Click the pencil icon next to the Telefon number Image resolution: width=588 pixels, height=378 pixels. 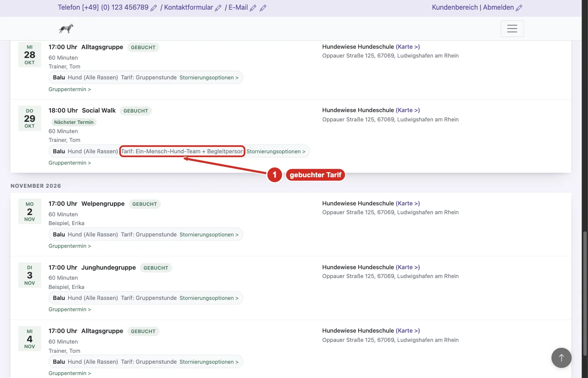[x=154, y=8]
